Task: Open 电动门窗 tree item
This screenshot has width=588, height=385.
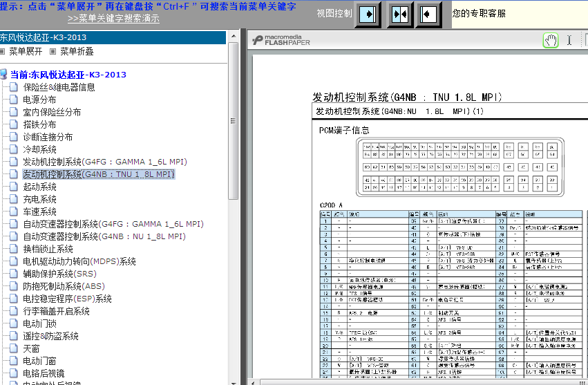Action: pos(39,361)
